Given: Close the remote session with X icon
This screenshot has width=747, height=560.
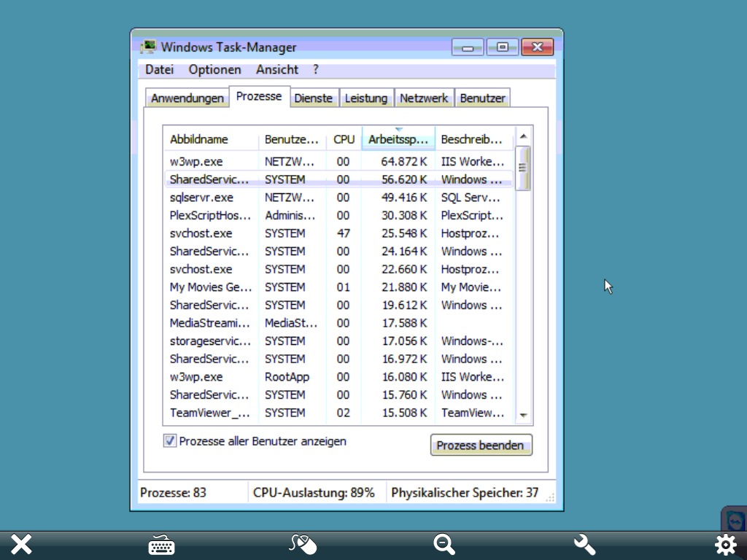Looking at the screenshot, I should pyautogui.click(x=21, y=544).
